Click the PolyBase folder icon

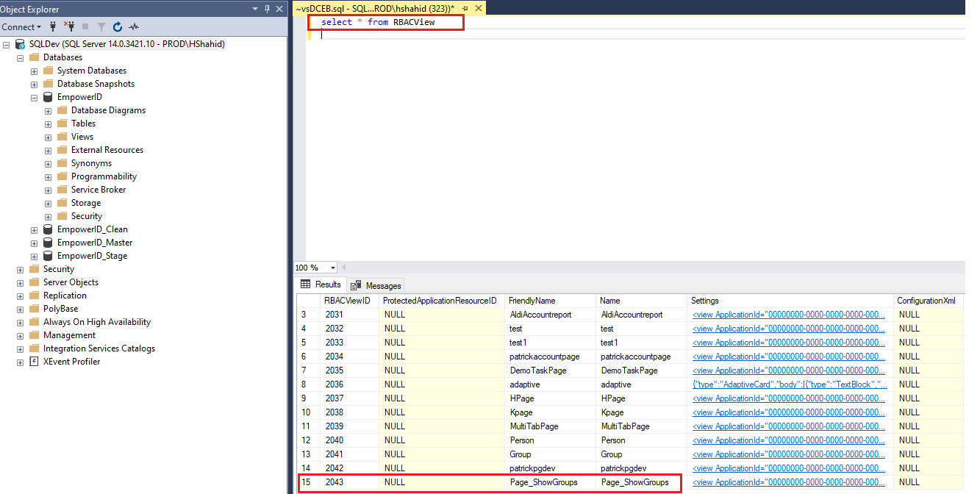point(34,309)
